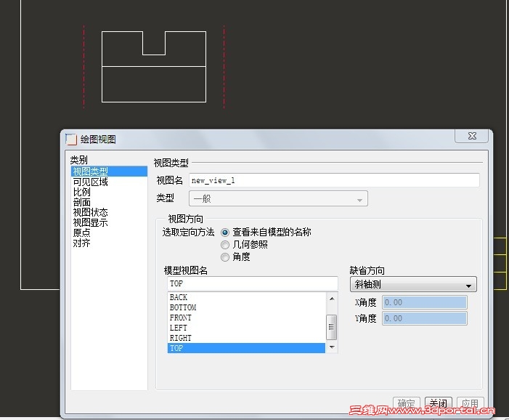Open the 对齐 category
This screenshot has height=420, width=509.
[81, 243]
